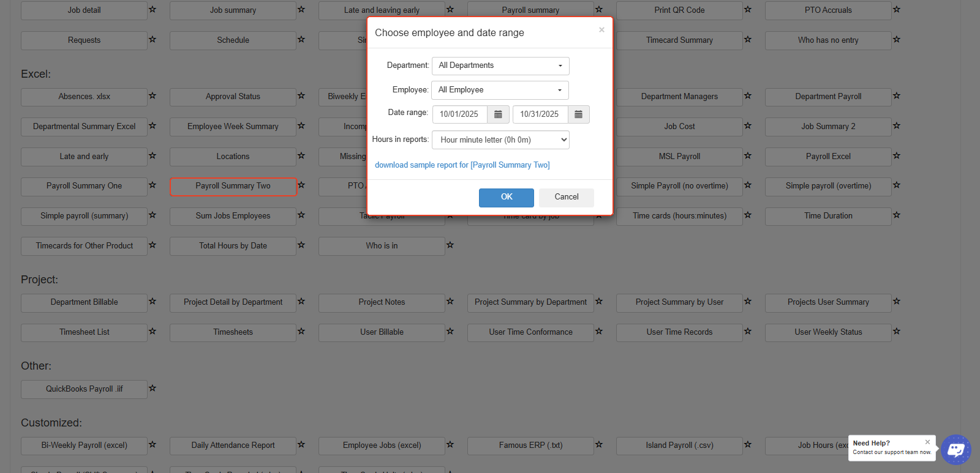This screenshot has height=473, width=980.
Task: Favorite star next to Project Notes
Action: (450, 301)
